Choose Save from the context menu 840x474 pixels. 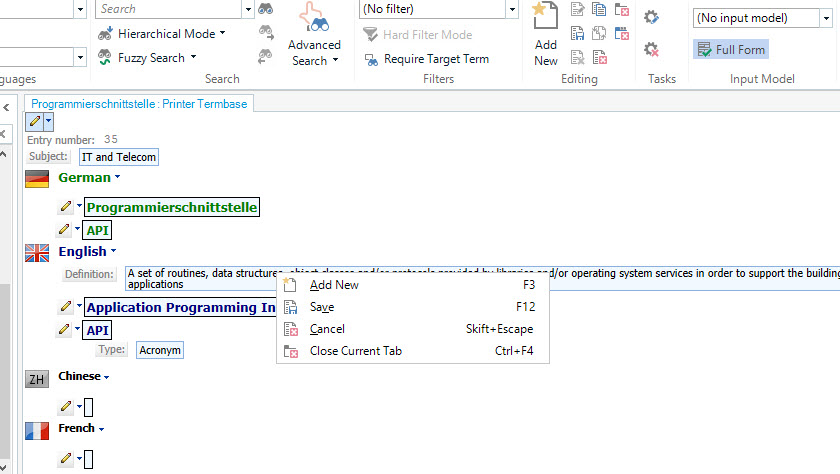pyautogui.click(x=322, y=307)
